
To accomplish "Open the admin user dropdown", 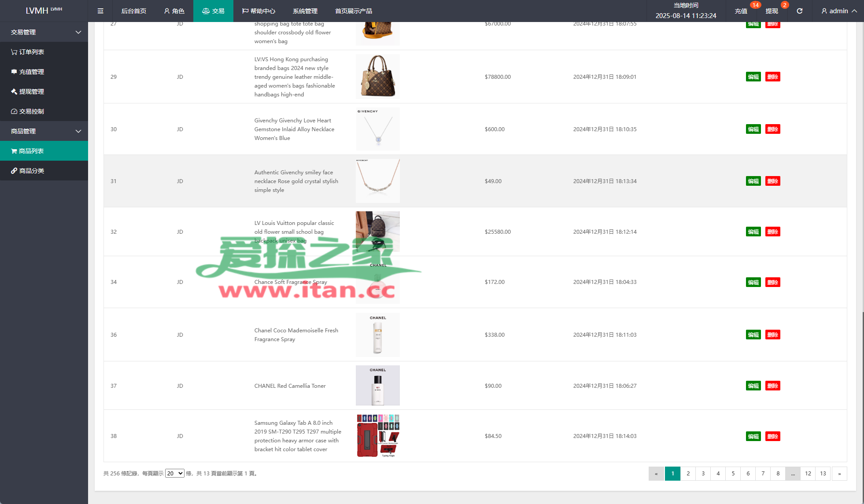I will (839, 11).
